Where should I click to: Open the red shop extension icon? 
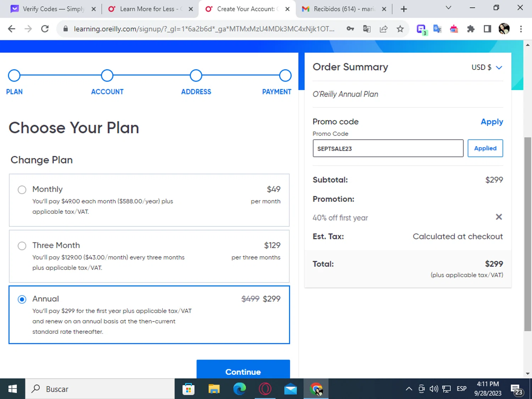(x=454, y=29)
